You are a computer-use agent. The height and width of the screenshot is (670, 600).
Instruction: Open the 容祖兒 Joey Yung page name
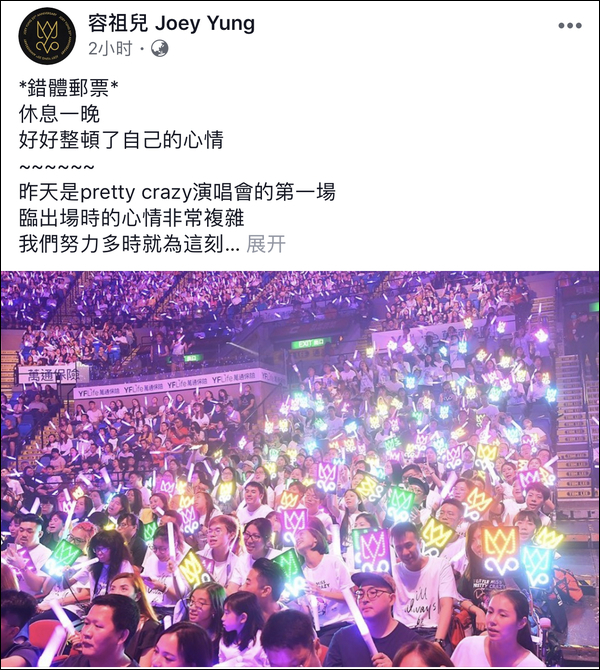point(171,23)
